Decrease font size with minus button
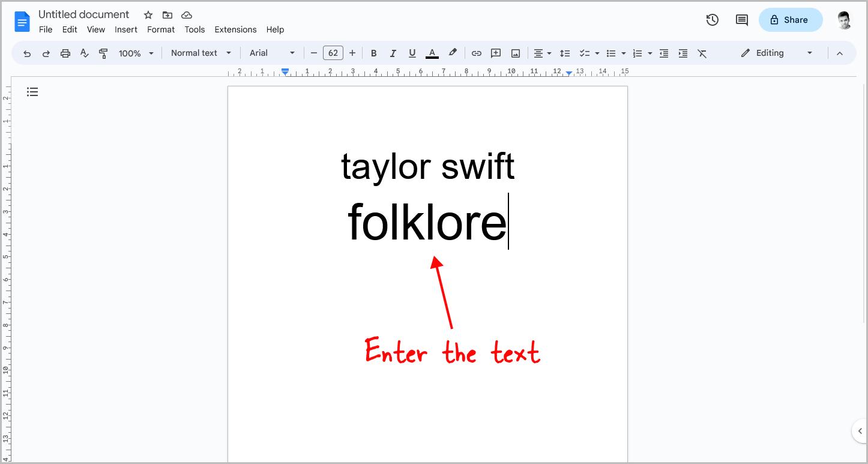Viewport: 868px width, 464px height. [x=313, y=53]
